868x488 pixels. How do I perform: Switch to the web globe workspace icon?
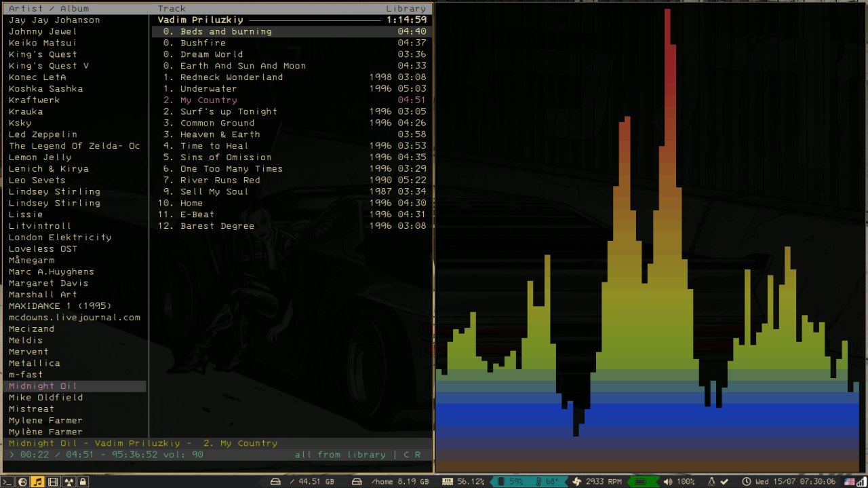point(22,482)
